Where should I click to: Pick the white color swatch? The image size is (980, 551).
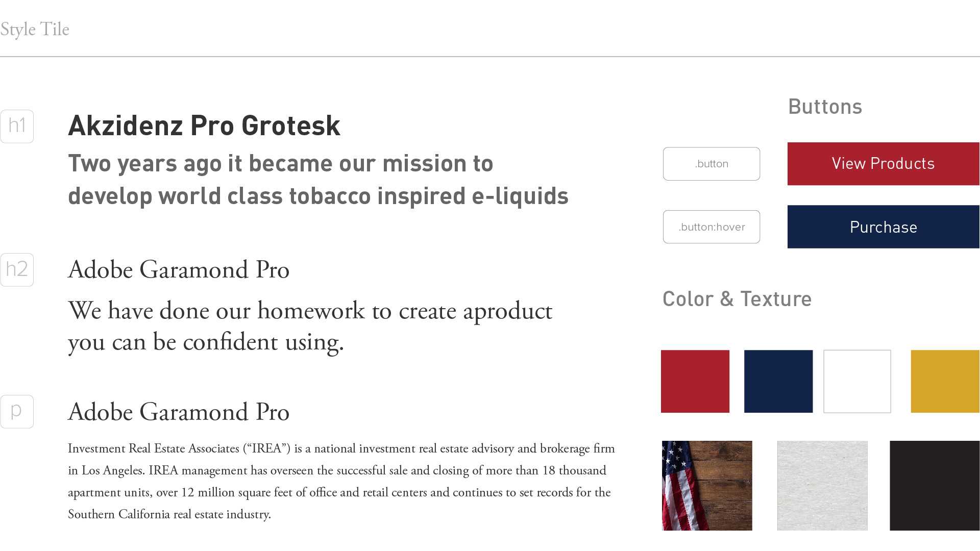[857, 381]
